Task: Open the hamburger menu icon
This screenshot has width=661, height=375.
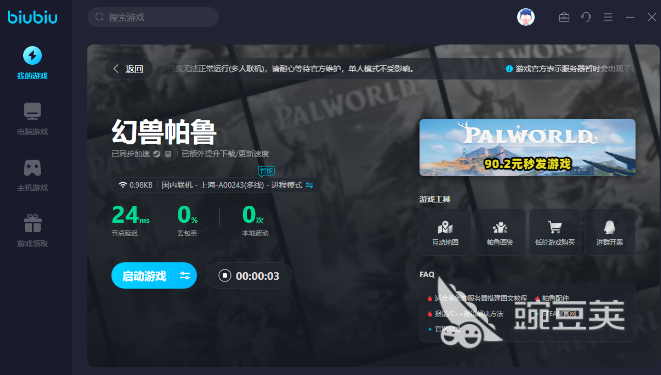Action: coord(608,17)
